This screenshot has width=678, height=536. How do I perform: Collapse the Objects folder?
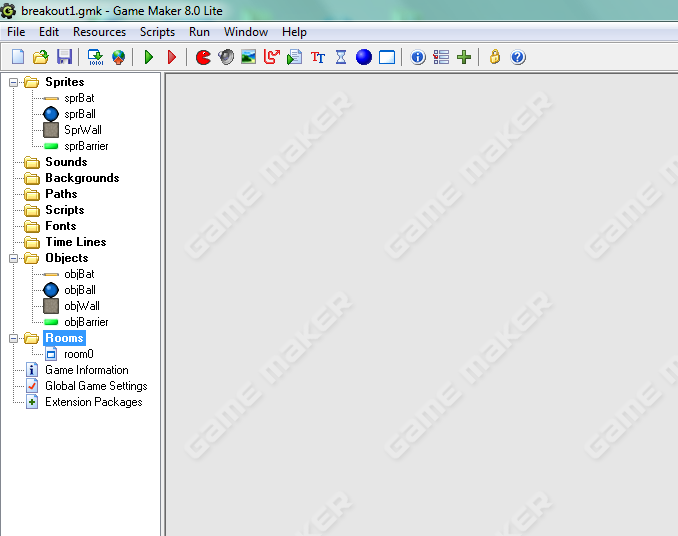point(13,258)
